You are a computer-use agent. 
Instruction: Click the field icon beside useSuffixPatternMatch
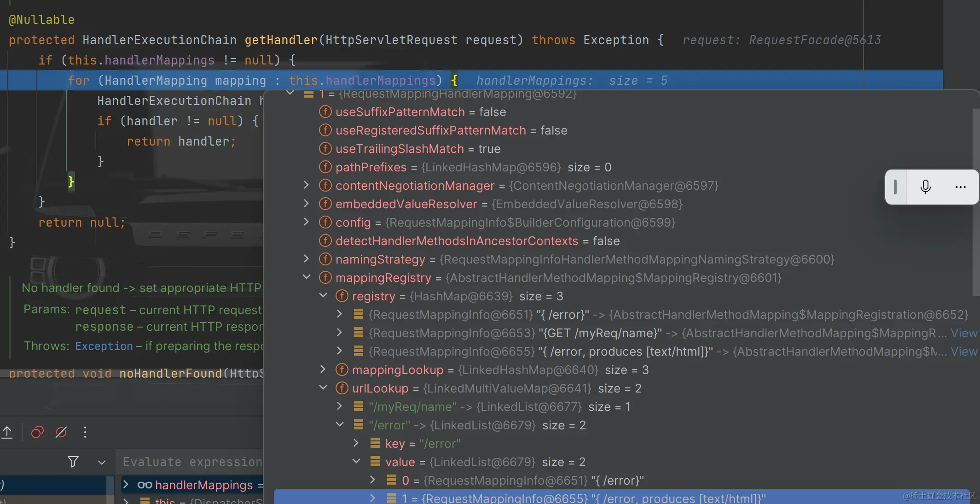pos(325,112)
